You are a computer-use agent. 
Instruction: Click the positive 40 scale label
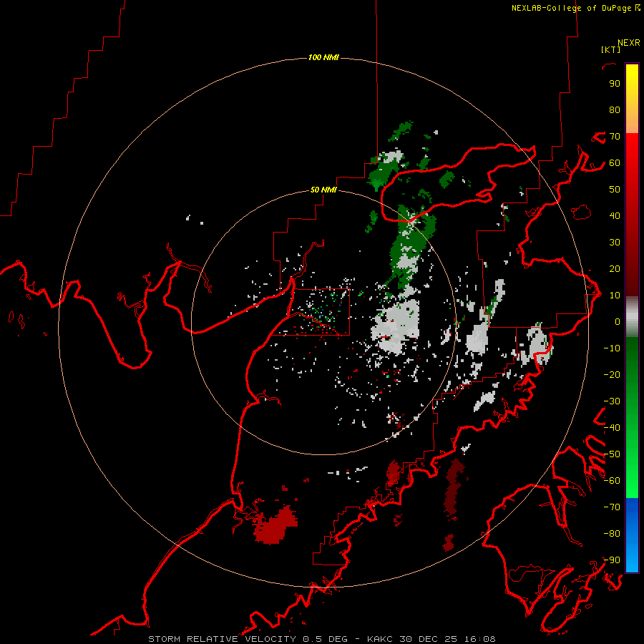(x=615, y=216)
